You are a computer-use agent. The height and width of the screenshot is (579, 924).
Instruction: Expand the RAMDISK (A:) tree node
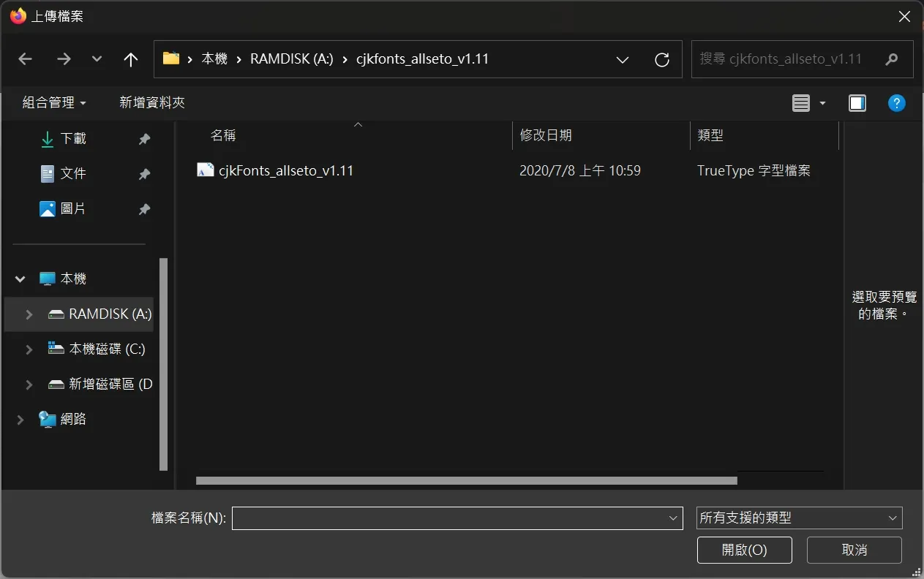(x=29, y=314)
